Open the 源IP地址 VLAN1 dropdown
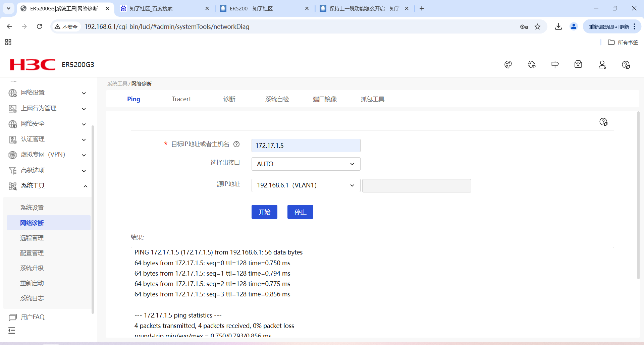Screen dimensions: 644x345 [x=306, y=185]
